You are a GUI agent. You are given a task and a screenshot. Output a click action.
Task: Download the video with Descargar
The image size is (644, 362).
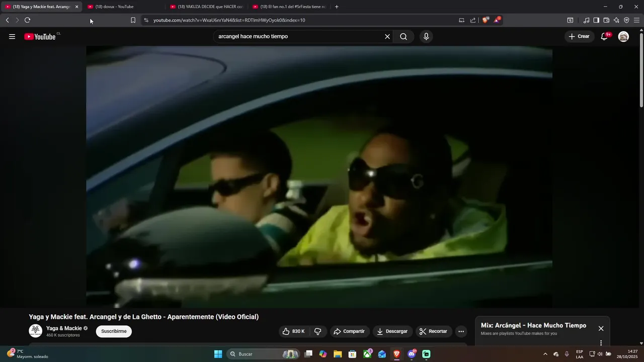tap(392, 331)
